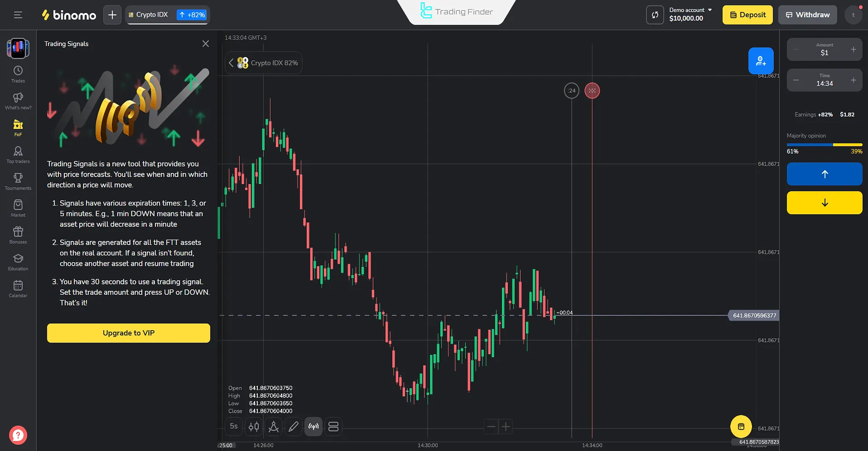Screen dimensions: 868x451
Task: Open Market in sidebar
Action: tap(18, 208)
